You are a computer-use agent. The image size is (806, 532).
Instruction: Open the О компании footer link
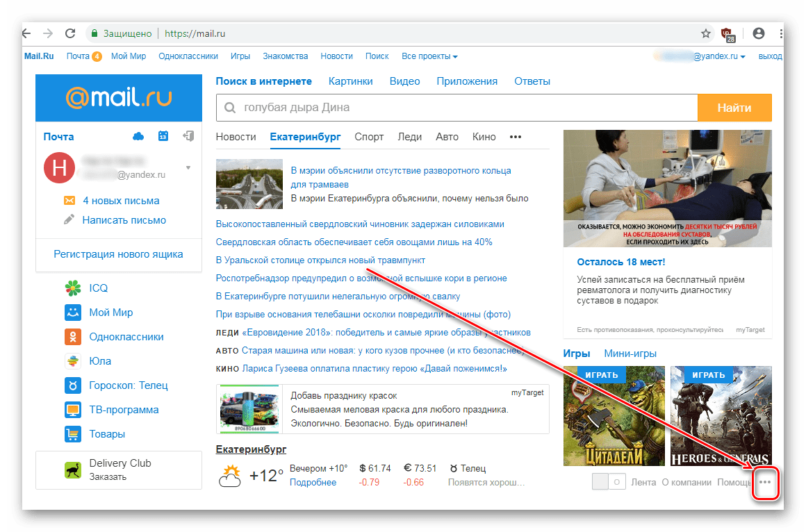(x=686, y=482)
